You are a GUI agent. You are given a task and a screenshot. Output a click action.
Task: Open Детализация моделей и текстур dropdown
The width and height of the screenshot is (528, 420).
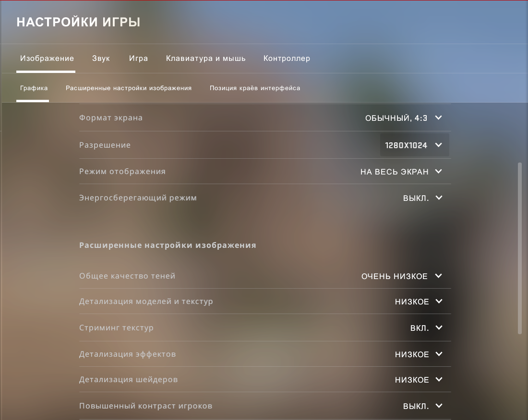pos(419,301)
